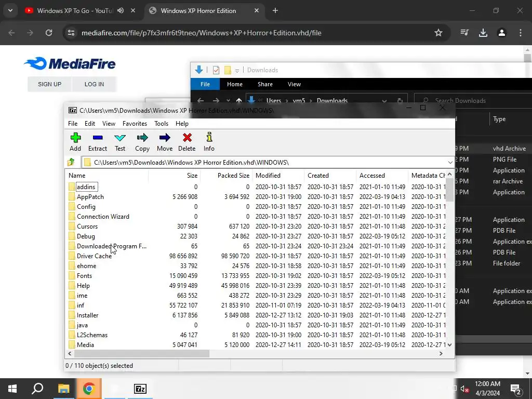The height and width of the screenshot is (399, 532).
Task: Switch to 7-Zip in the taskbar
Action: tap(140, 389)
